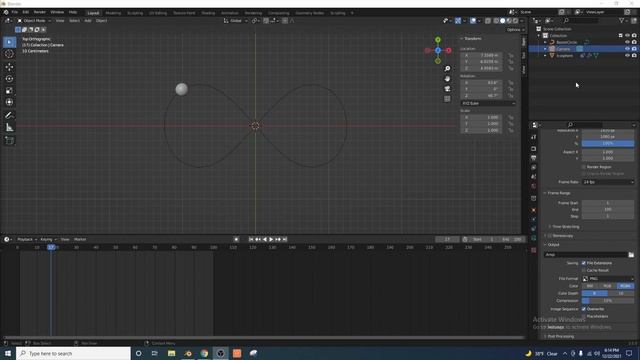Open the Scene properties tab icon

(533, 177)
